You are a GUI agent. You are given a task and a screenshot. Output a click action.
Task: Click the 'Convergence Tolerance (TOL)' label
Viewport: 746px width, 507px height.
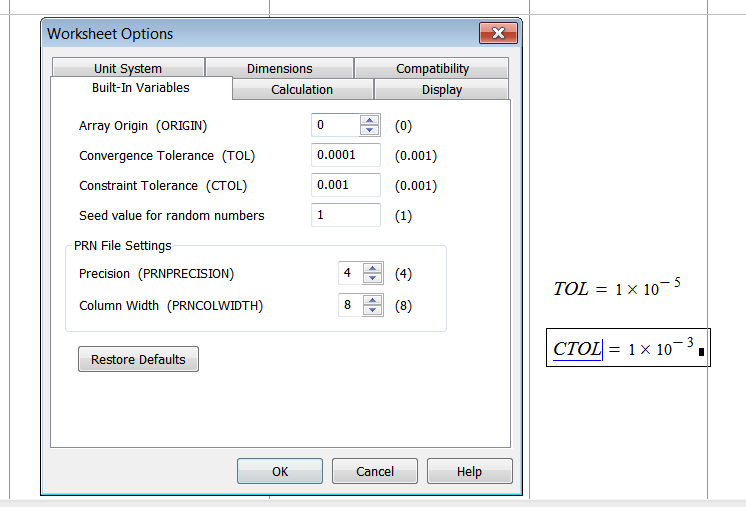(167, 156)
